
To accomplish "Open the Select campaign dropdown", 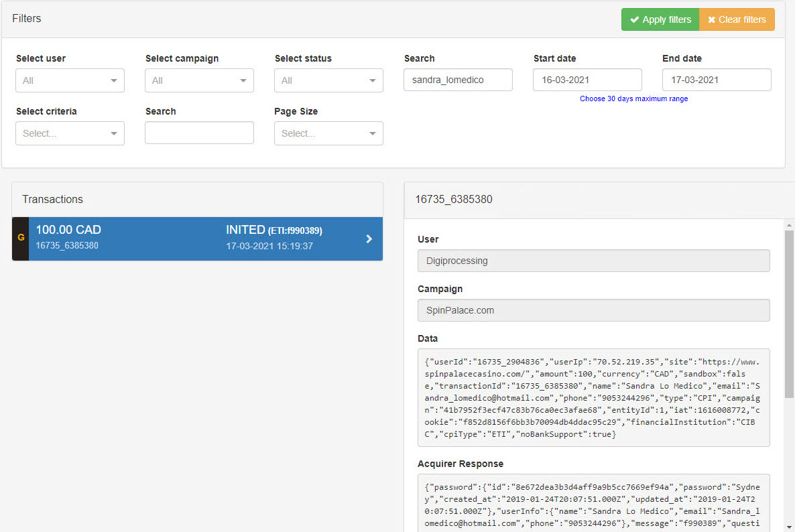I will click(199, 80).
